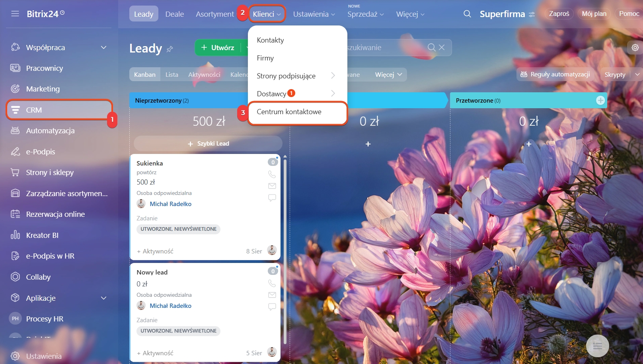Image resolution: width=643 pixels, height=364 pixels.
Task: Click the phone icon on Nowy lead card
Action: pyautogui.click(x=272, y=283)
